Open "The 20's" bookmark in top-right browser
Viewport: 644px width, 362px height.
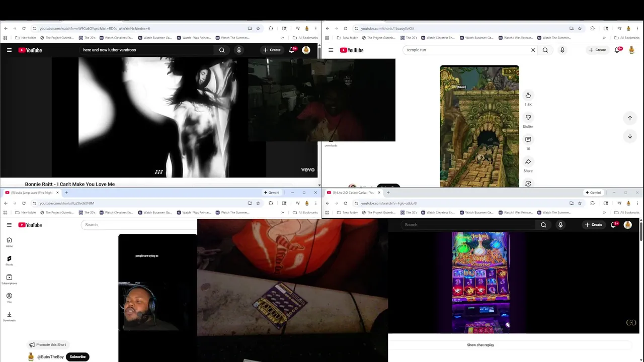click(409, 38)
